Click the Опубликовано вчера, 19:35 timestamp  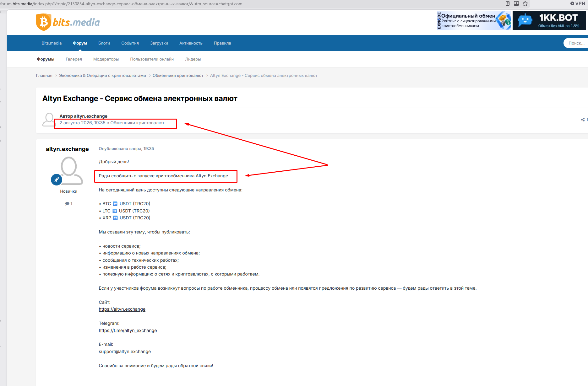coord(126,149)
